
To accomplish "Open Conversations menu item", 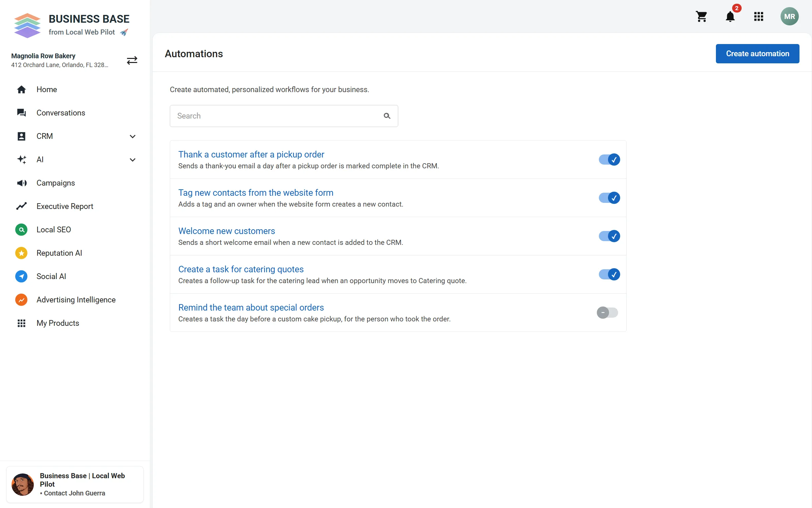I will [x=61, y=113].
